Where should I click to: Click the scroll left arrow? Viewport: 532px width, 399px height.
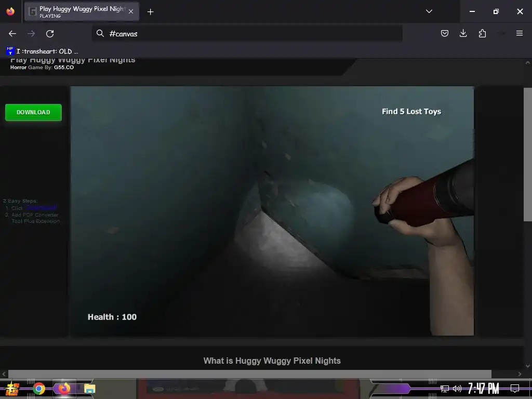pyautogui.click(x=4, y=374)
